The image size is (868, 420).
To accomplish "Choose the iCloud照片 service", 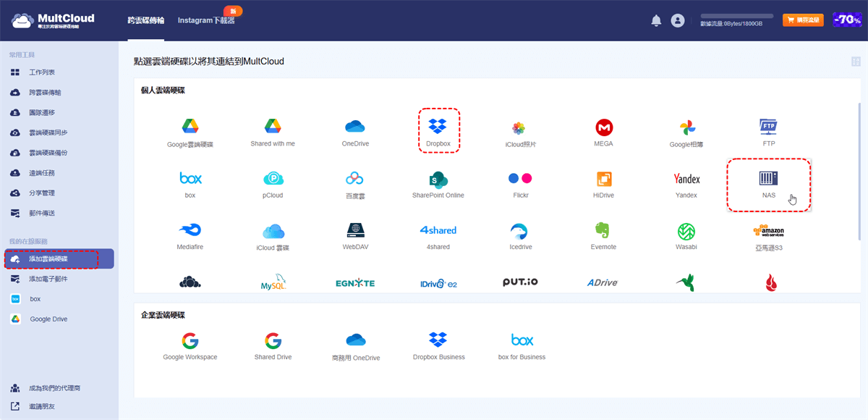I will click(519, 128).
